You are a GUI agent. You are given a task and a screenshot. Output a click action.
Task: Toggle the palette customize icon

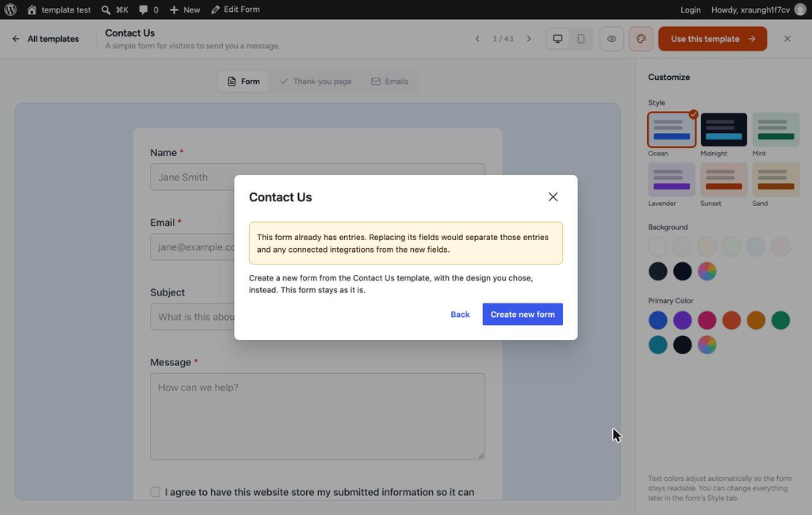click(x=641, y=39)
